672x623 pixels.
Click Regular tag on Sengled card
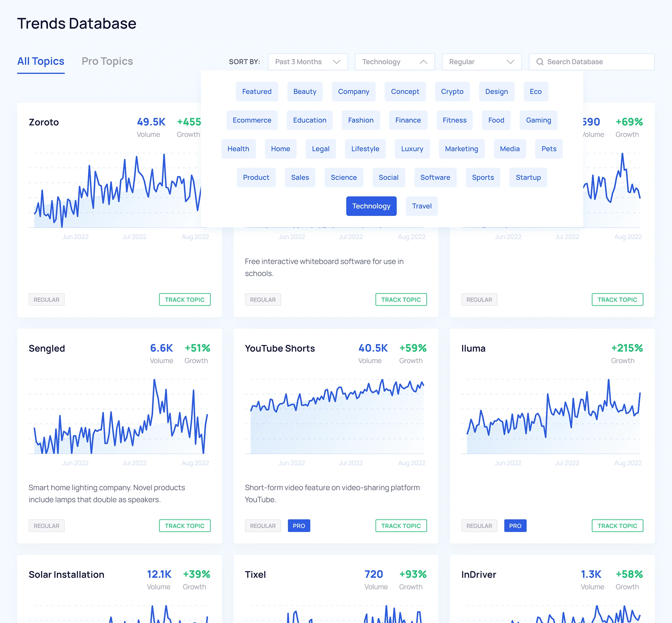click(46, 526)
